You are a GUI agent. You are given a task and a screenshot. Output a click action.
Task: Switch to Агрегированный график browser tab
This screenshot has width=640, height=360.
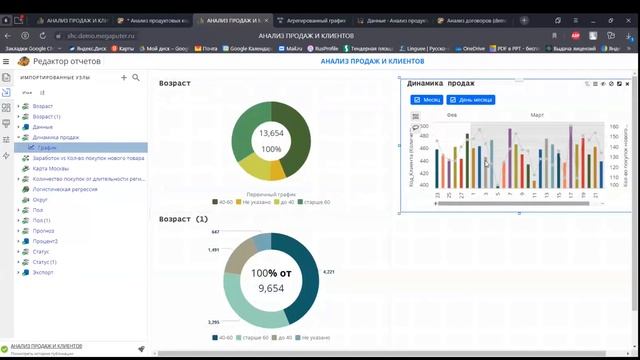(x=311, y=20)
